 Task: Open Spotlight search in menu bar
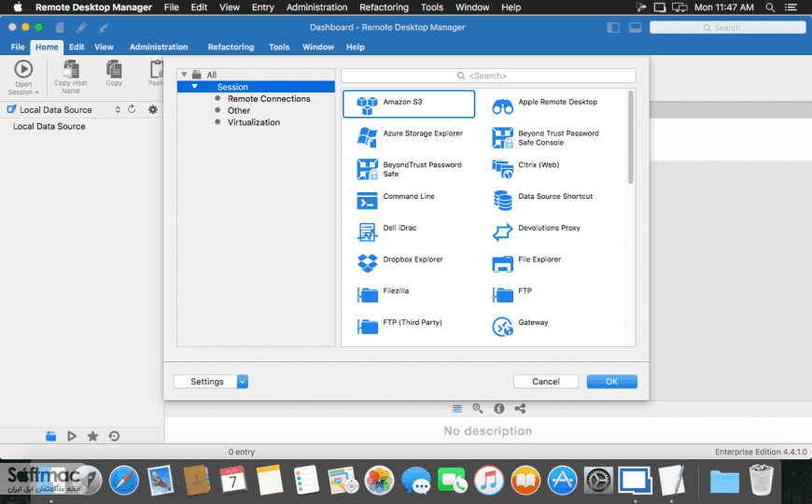(x=770, y=7)
